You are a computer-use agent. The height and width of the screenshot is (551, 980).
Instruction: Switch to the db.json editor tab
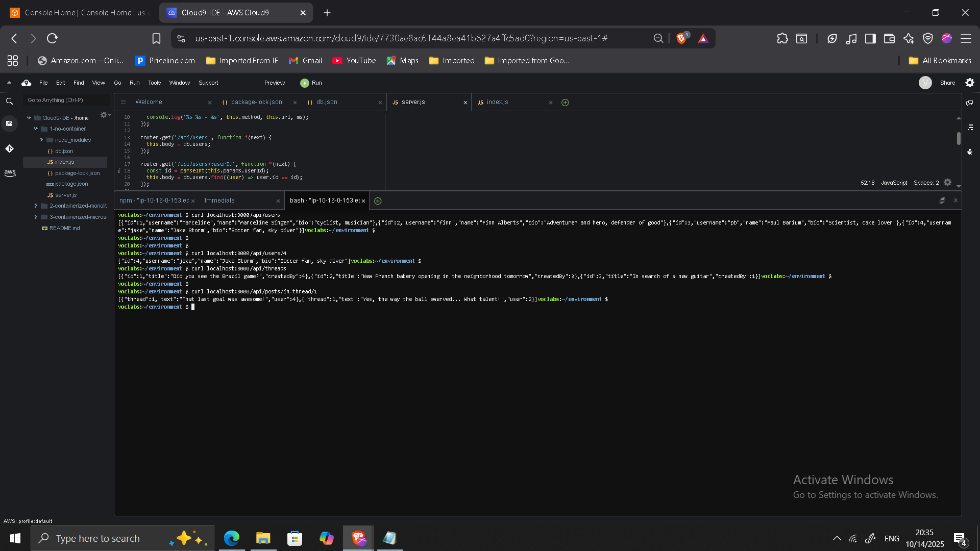327,102
